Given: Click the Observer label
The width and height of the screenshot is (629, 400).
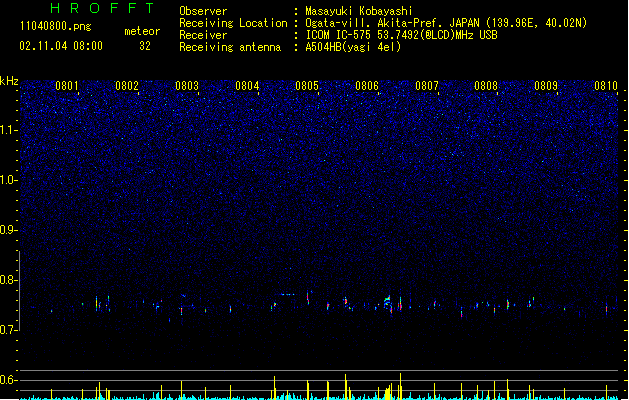Looking at the screenshot, I should [203, 11].
